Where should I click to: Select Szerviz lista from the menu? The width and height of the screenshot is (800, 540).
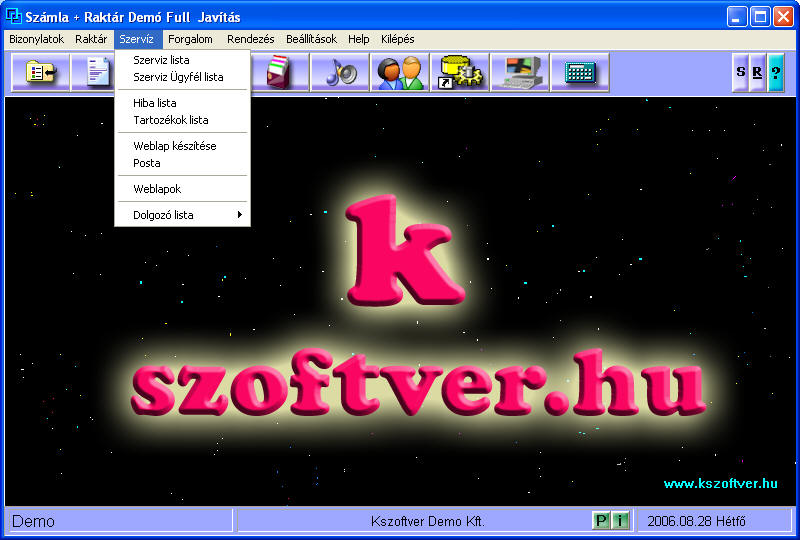point(182,60)
